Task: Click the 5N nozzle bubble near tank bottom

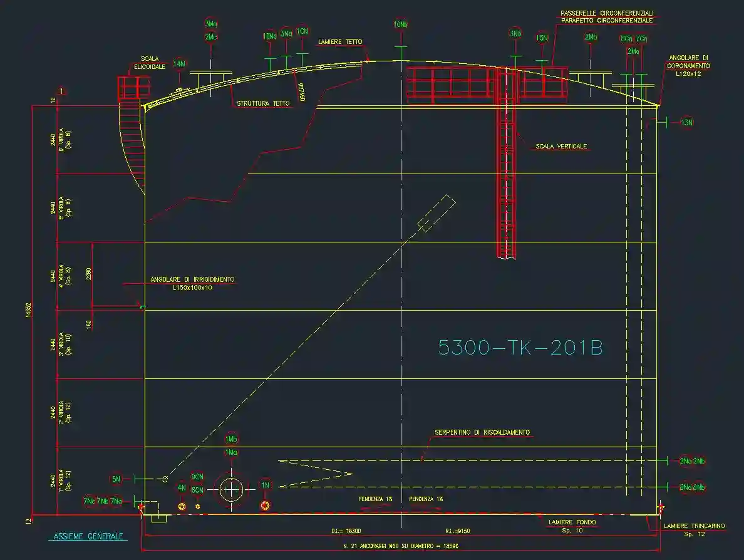Action: 116,479
